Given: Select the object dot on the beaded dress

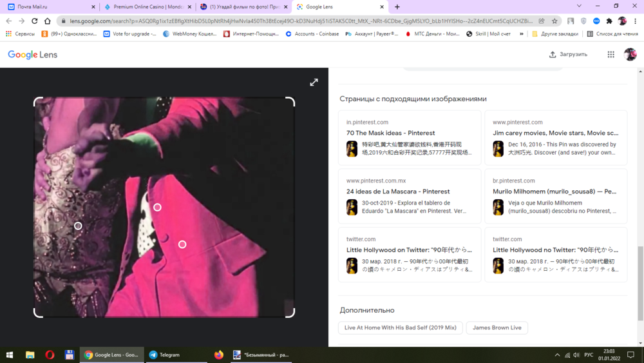Looking at the screenshot, I should click(x=78, y=226).
